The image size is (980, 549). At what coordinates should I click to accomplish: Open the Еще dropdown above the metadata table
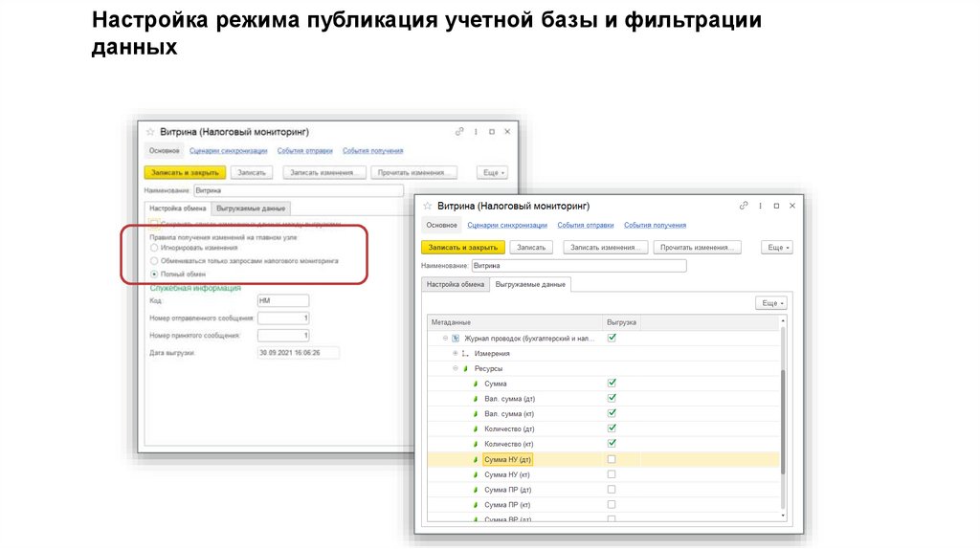772,303
